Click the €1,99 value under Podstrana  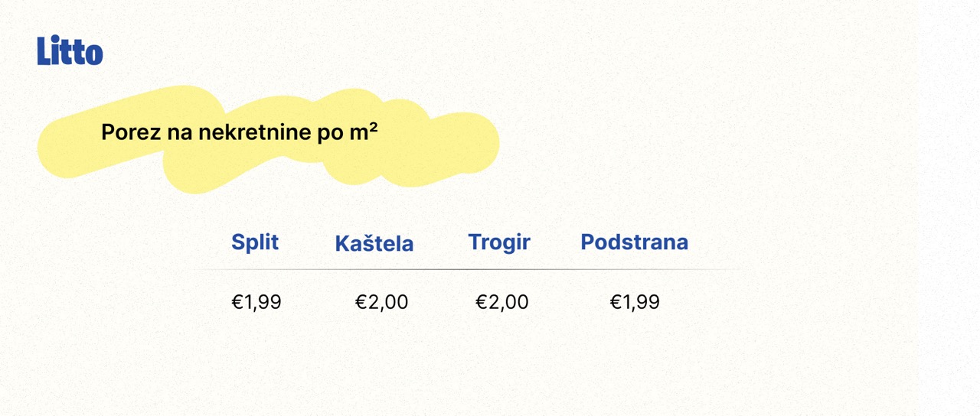[x=635, y=302]
